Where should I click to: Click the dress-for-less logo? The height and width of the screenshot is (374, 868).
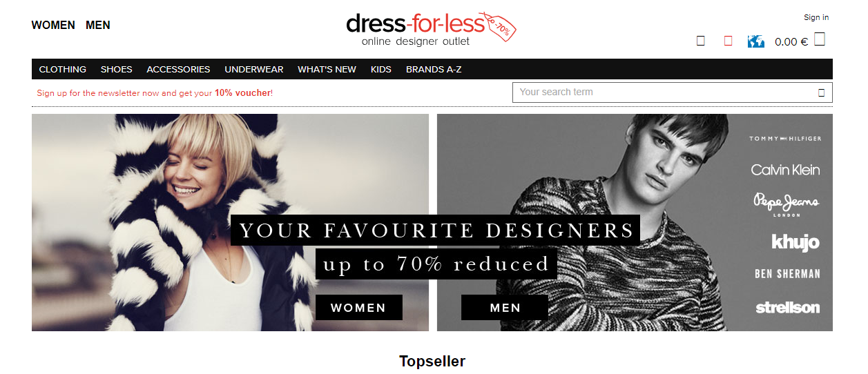[432, 29]
